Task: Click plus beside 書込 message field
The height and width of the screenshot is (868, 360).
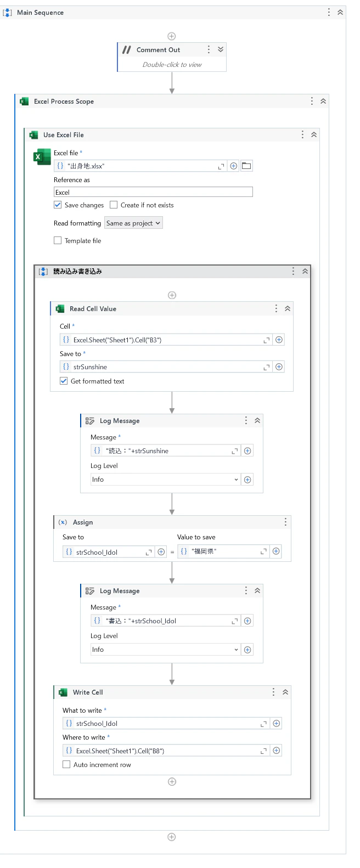Action: pos(248,621)
